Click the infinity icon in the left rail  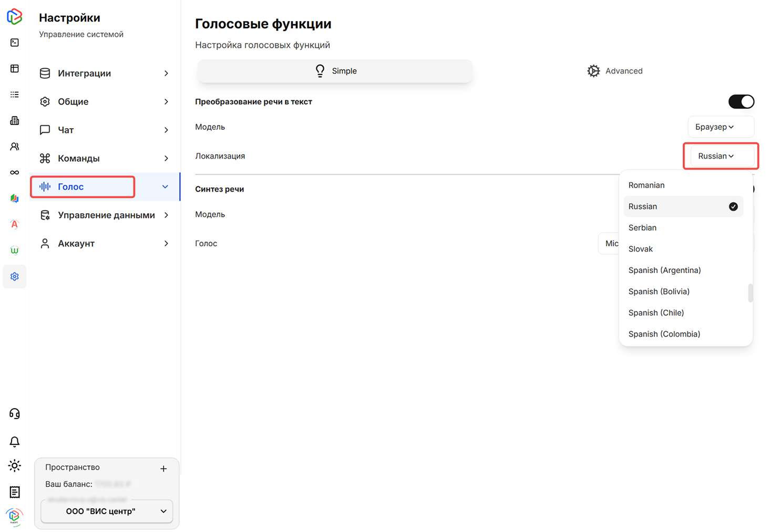[x=15, y=172]
